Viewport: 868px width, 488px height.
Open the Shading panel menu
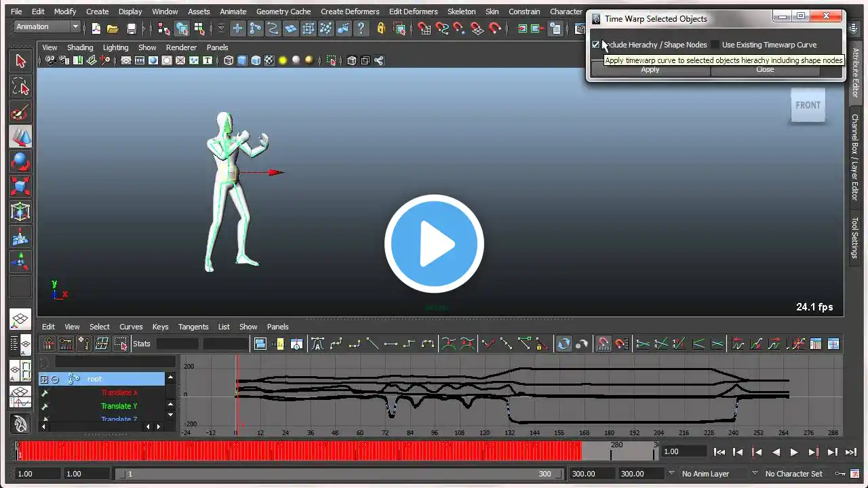[80, 47]
